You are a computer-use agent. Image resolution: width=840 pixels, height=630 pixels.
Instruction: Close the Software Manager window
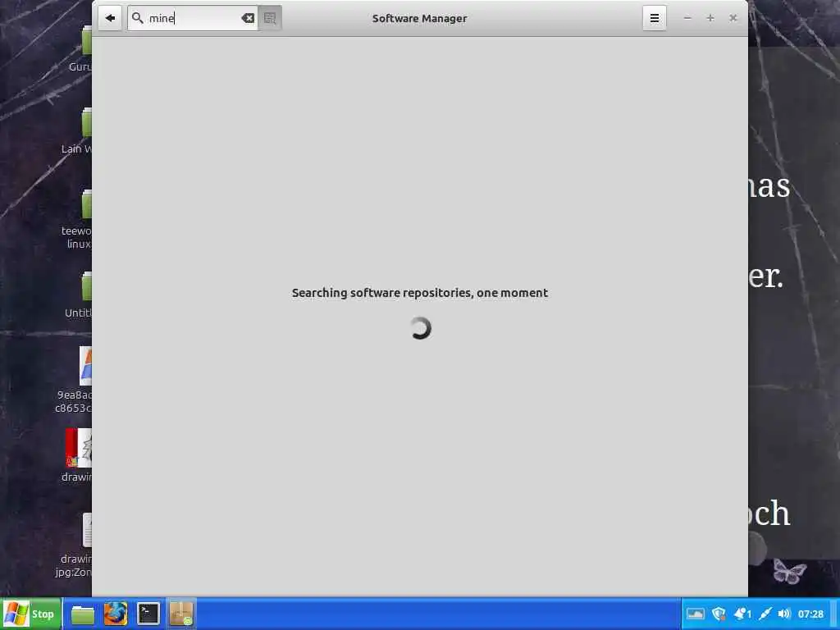[733, 18]
